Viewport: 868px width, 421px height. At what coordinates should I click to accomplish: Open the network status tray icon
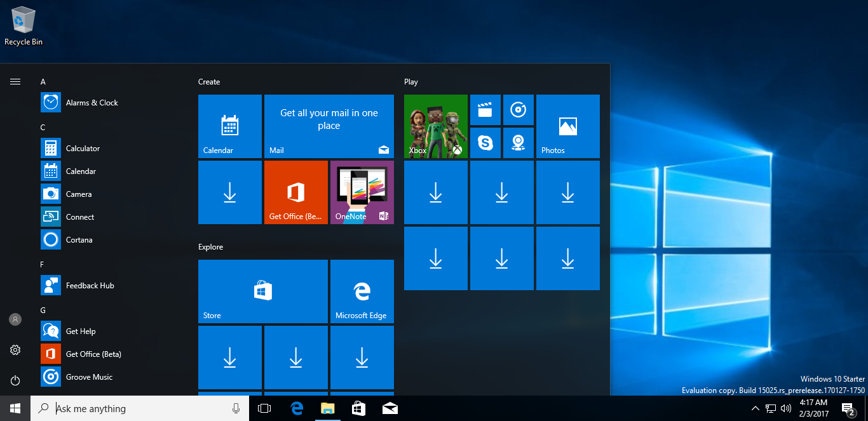pyautogui.click(x=771, y=408)
